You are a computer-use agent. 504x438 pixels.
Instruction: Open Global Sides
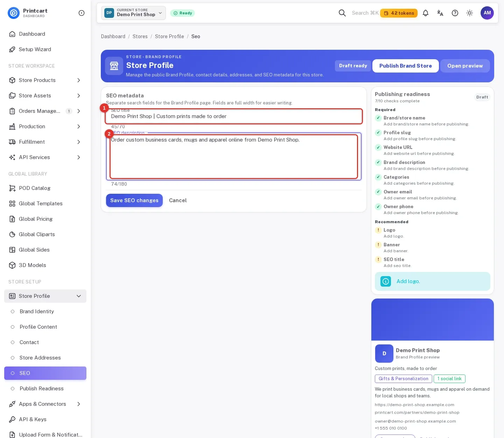point(45,250)
